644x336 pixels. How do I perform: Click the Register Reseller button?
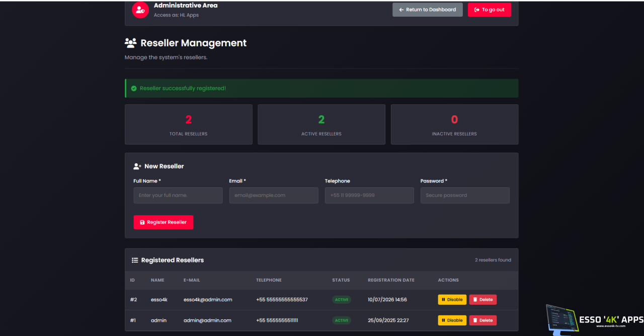click(164, 222)
